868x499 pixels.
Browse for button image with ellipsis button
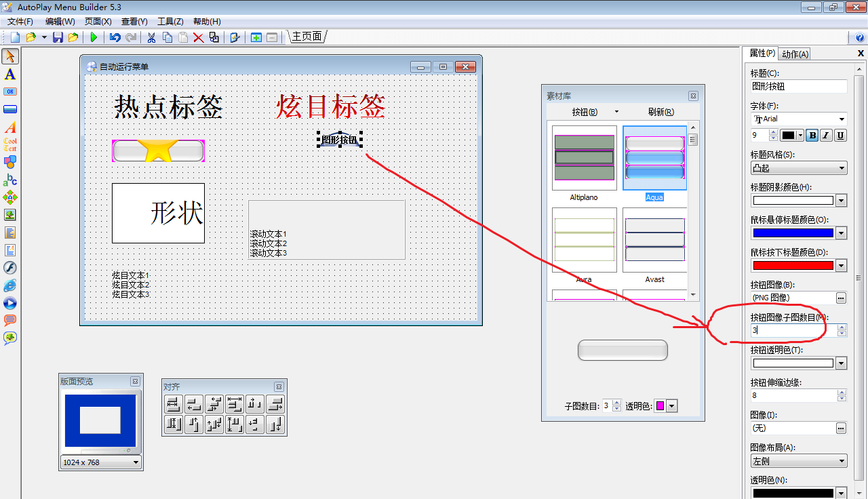click(x=841, y=298)
